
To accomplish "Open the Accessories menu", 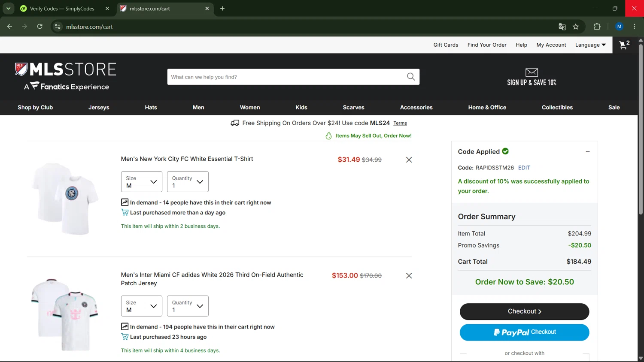I will tap(416, 107).
